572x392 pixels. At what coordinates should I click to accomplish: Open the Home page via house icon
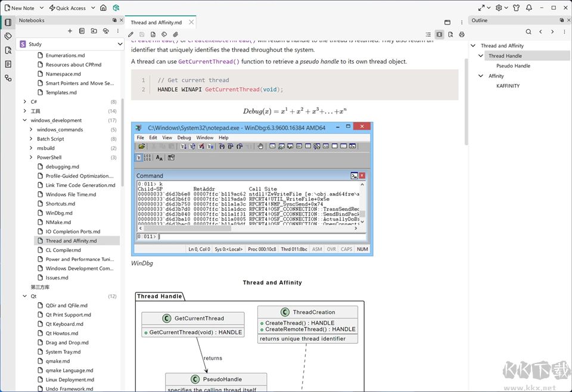pos(103,8)
